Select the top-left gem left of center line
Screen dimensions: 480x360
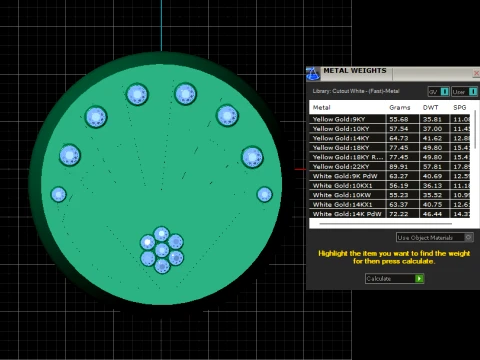click(137, 94)
